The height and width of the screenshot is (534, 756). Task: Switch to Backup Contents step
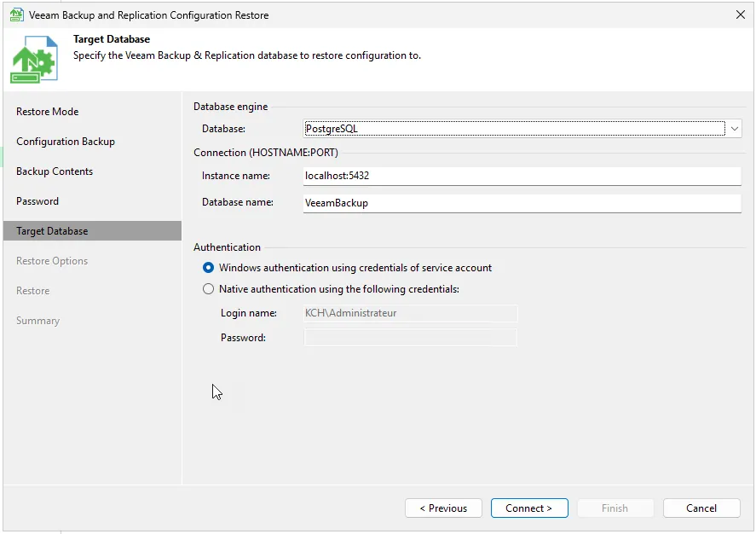coord(55,171)
